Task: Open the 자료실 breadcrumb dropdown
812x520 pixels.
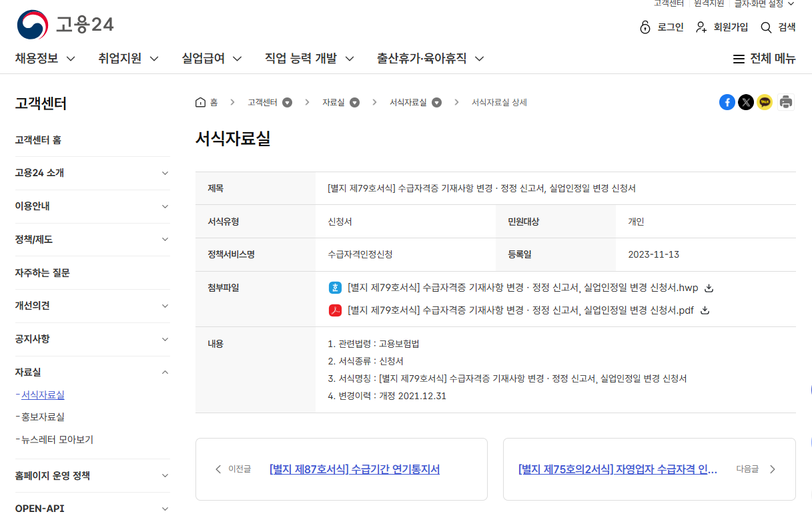Action: (x=355, y=102)
